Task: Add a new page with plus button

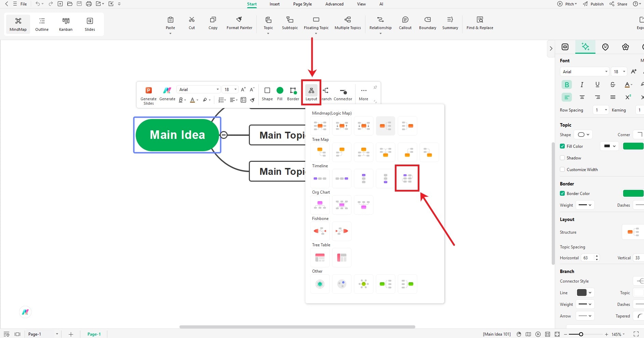Action: point(71,334)
